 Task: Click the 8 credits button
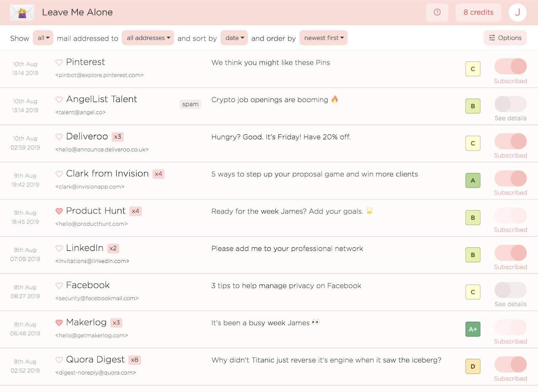(x=478, y=12)
